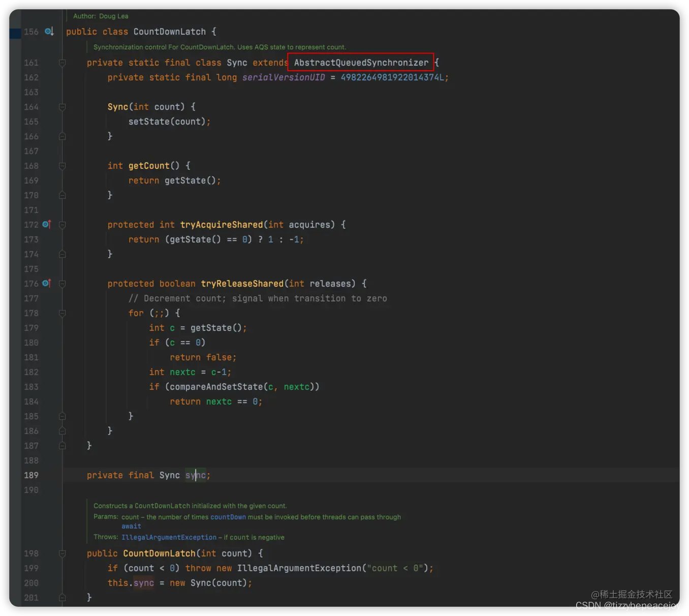Click AbstractQueuedSynchronizer class name on line 161
689x616 pixels.
[361, 63]
